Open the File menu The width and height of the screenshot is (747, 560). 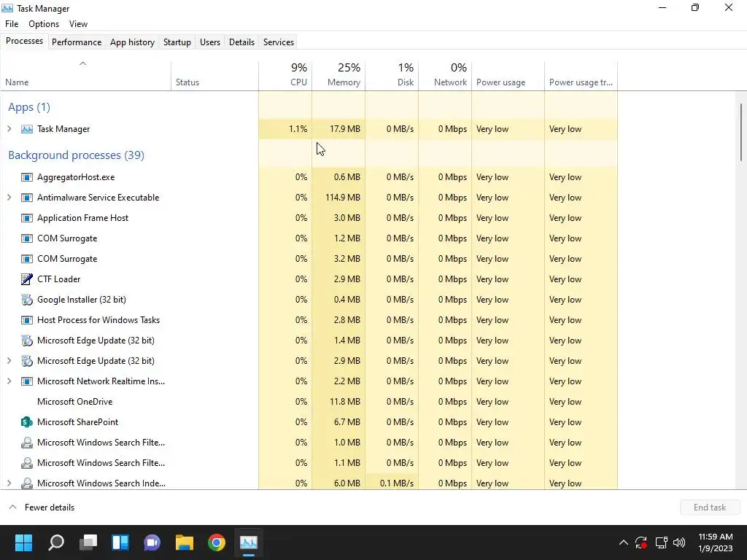click(x=12, y=24)
